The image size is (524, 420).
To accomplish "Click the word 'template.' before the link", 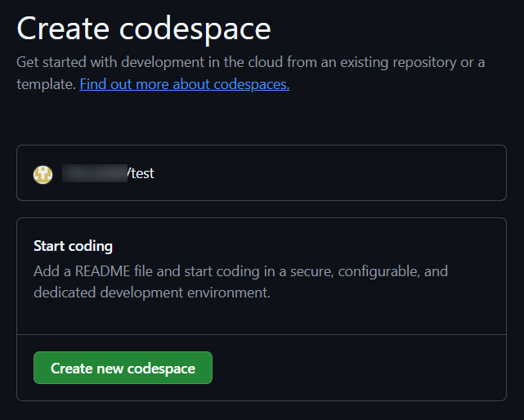I will (46, 84).
